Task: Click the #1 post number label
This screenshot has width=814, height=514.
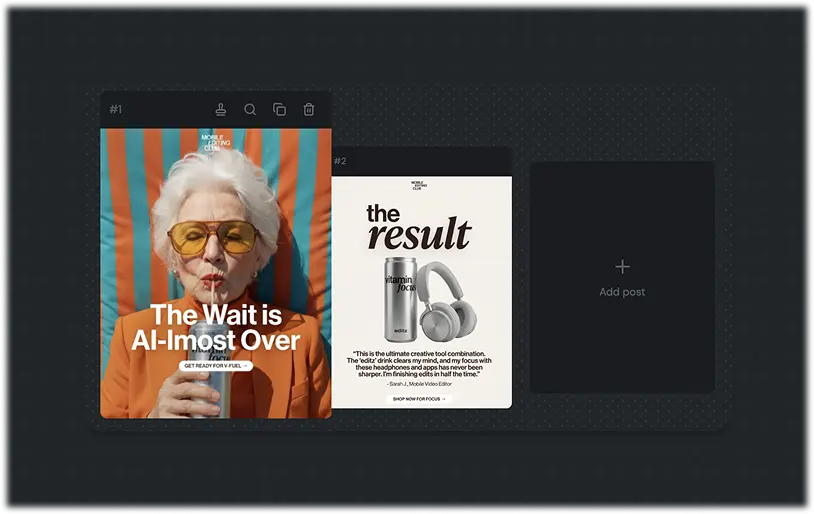Action: coord(115,110)
